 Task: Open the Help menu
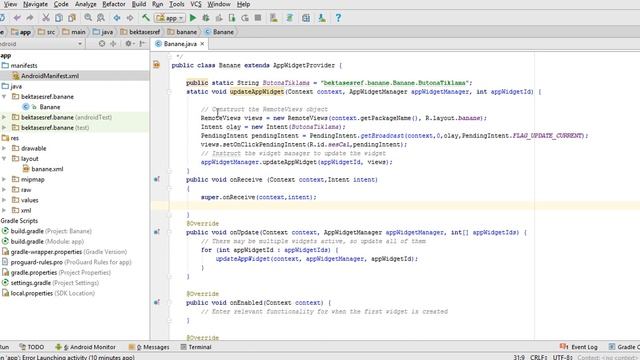point(243,4)
